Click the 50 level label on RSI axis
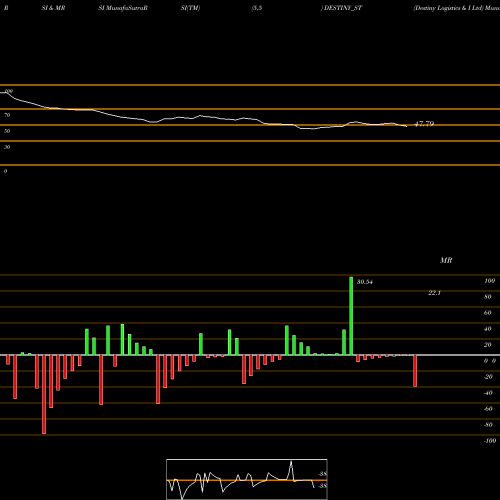This screenshot has height=500, width=500. [7, 131]
